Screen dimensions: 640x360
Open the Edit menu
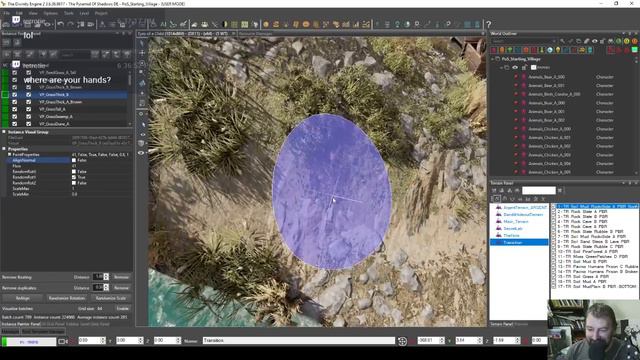[19, 13]
